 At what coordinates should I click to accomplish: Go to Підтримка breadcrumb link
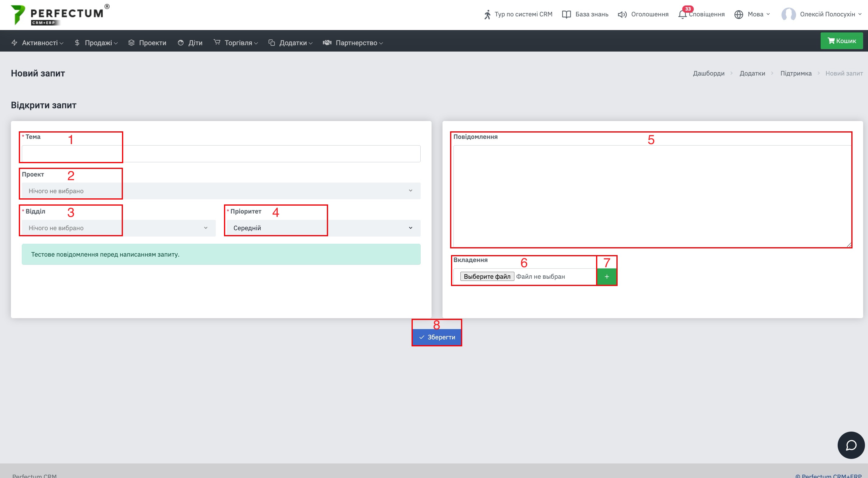pos(796,73)
